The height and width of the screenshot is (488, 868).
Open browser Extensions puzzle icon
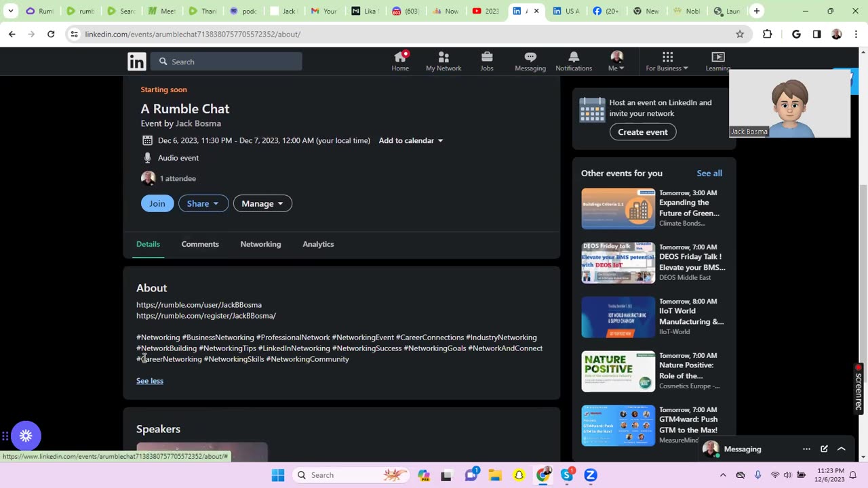pos(767,34)
